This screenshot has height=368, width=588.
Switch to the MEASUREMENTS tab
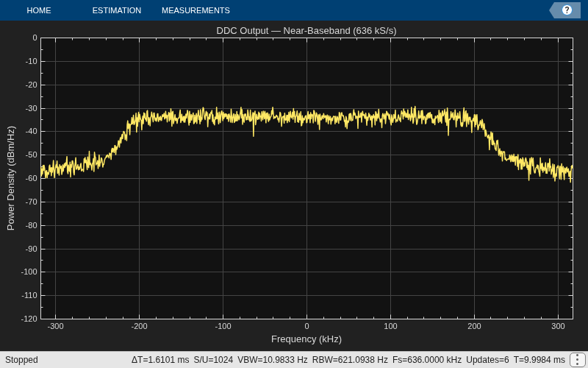(196, 10)
